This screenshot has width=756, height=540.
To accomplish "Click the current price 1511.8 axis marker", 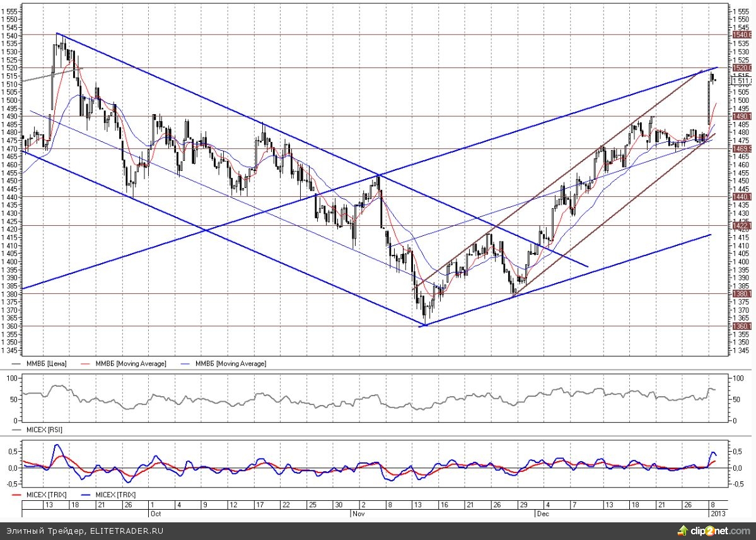I will 741,81.
